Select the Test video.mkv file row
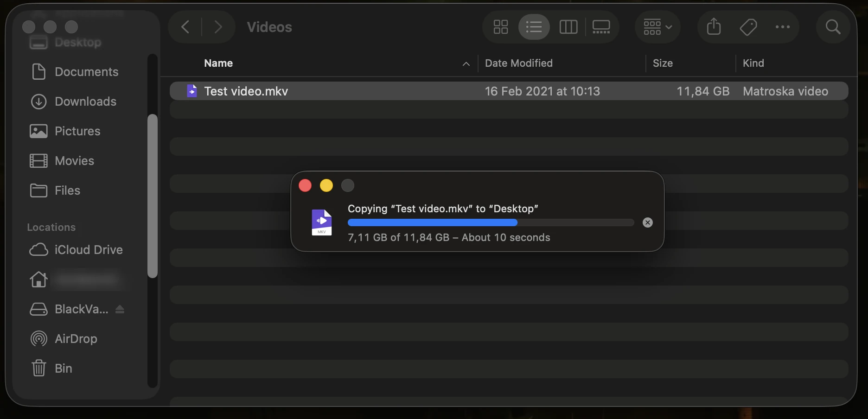 pos(509,91)
